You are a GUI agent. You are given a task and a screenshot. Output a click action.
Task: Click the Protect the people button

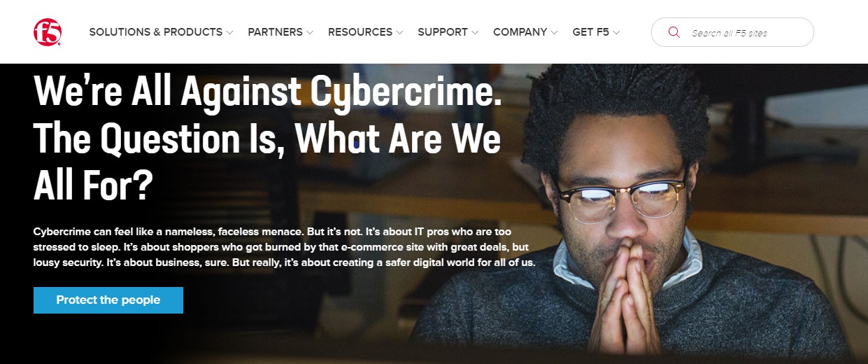(x=108, y=300)
